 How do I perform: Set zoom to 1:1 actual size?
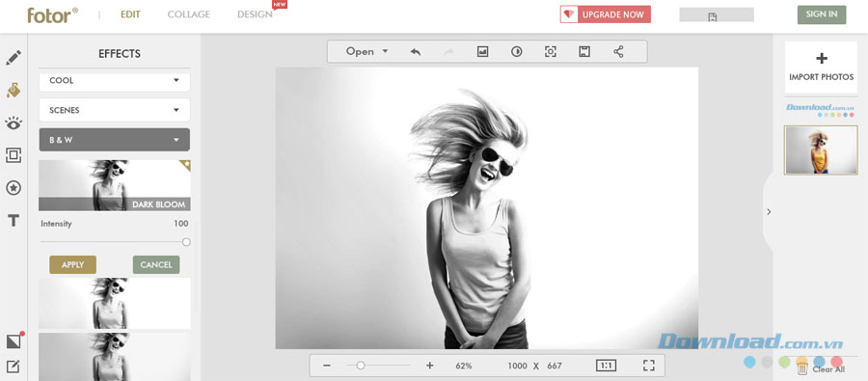coord(607,366)
